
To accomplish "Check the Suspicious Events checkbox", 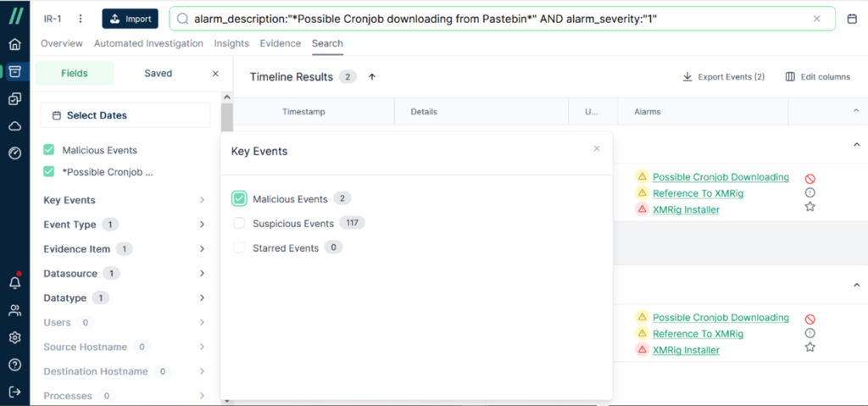I will click(x=239, y=223).
